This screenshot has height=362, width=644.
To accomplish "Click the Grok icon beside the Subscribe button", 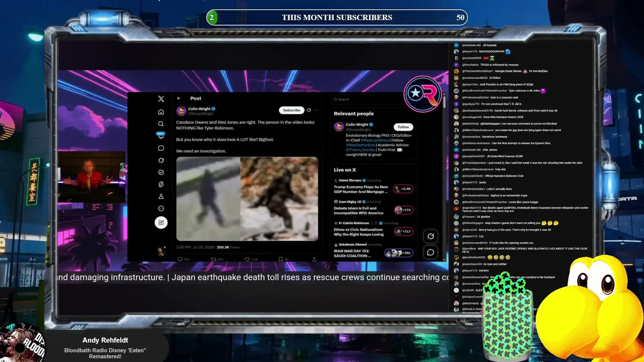I will point(309,110).
